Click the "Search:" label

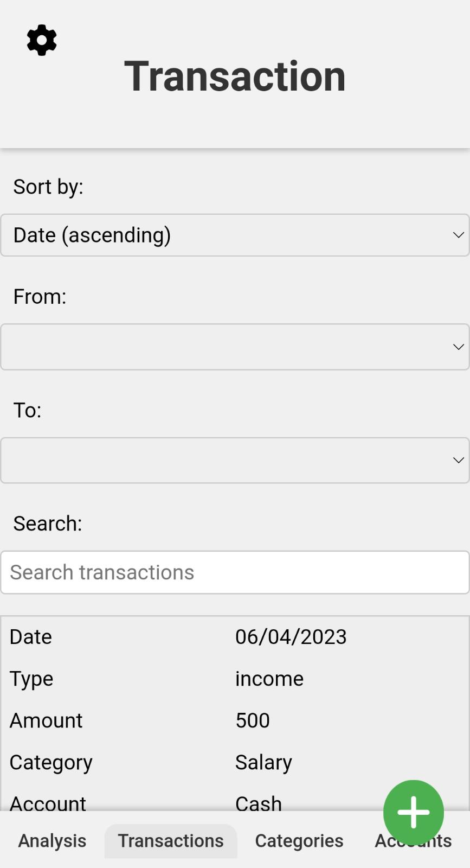(48, 524)
